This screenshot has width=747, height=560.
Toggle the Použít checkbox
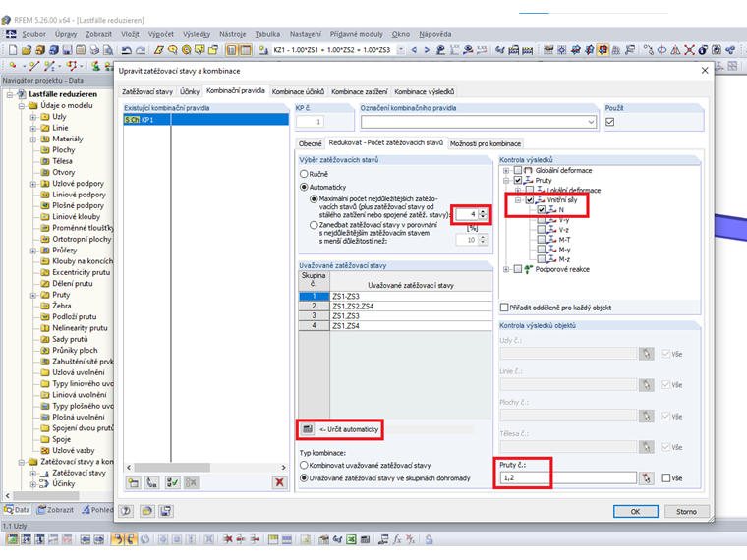point(609,122)
